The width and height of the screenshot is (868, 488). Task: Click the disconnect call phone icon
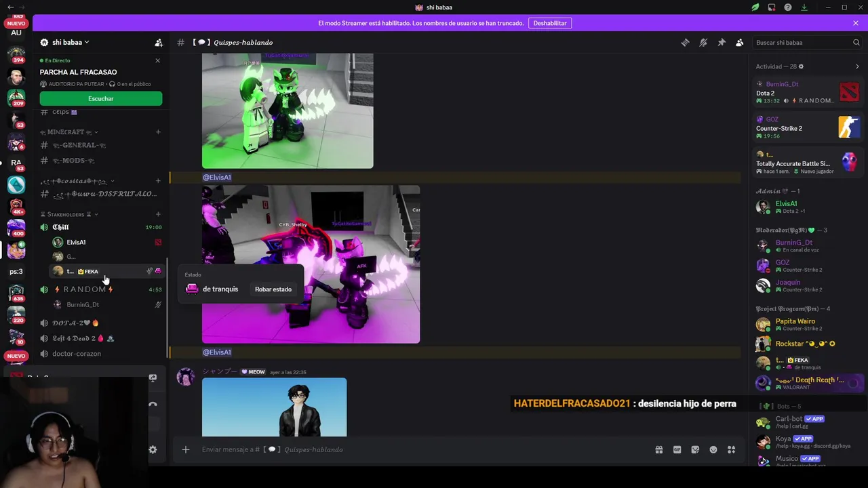153,405
